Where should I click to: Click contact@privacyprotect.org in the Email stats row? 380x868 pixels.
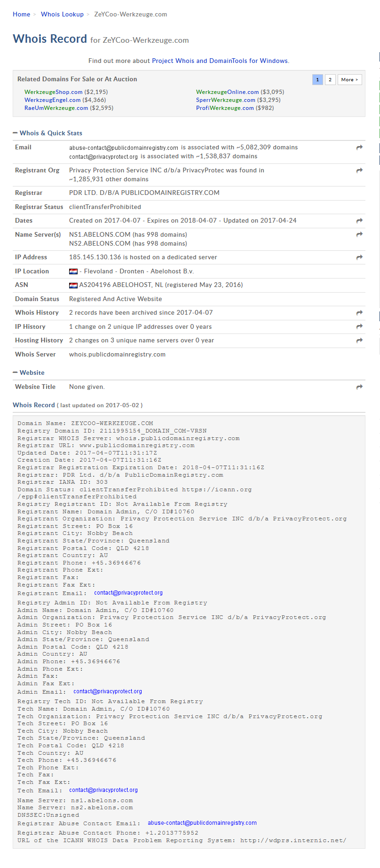point(103,157)
